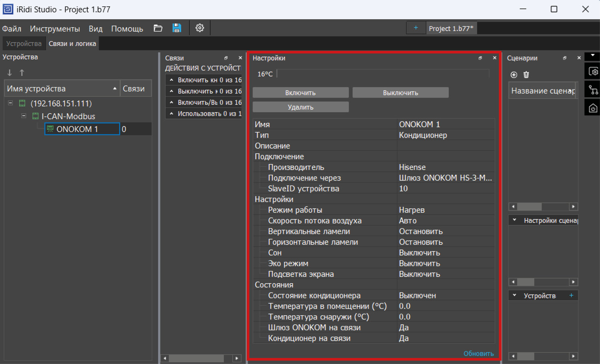Viewport: 600px width, 364px height.
Task: Move device down with arrow icon
Action: tap(10, 73)
